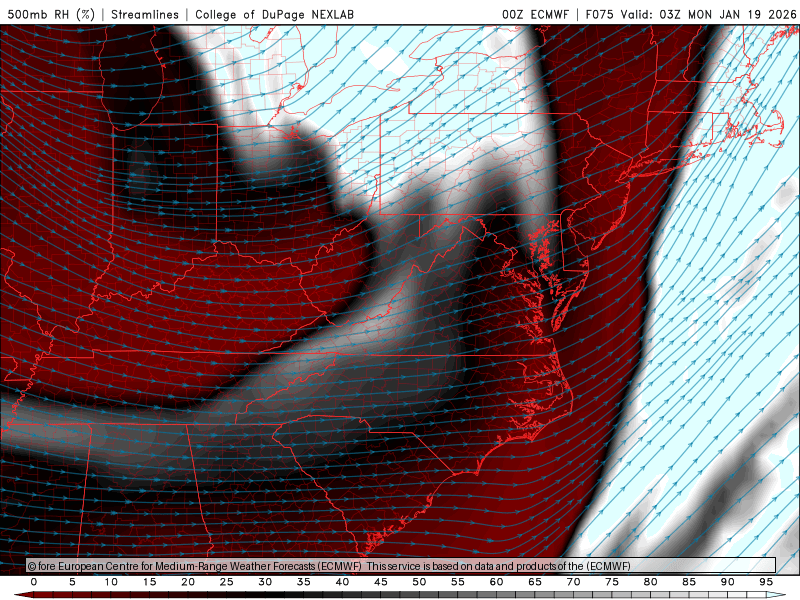Select the "15" color scale label
This screenshot has width=800, height=600.
point(149,582)
